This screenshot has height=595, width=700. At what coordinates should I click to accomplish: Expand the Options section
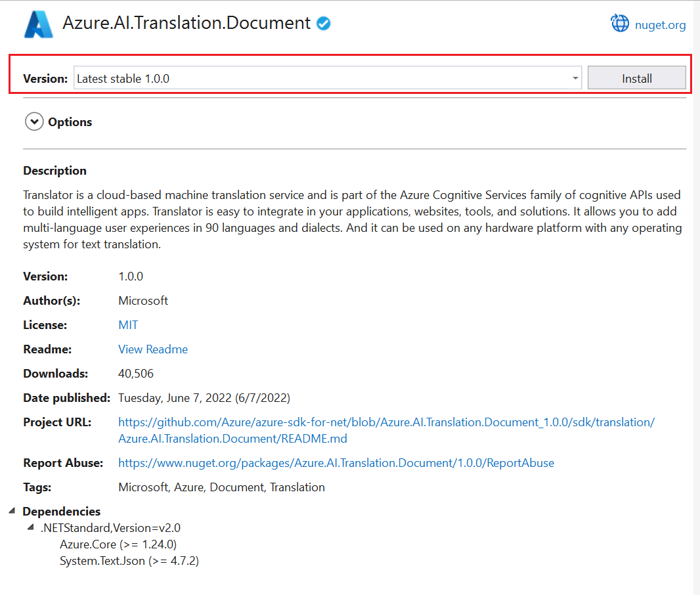tap(70, 121)
